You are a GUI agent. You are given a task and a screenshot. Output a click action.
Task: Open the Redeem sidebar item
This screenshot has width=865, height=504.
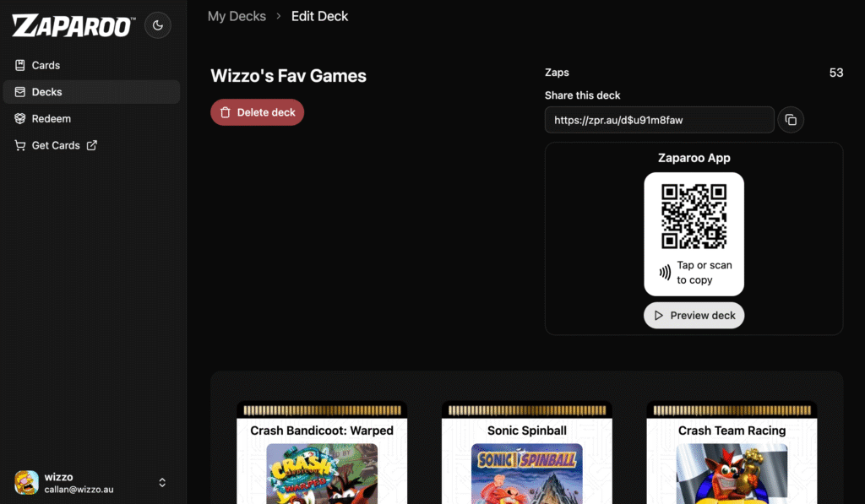point(91,118)
